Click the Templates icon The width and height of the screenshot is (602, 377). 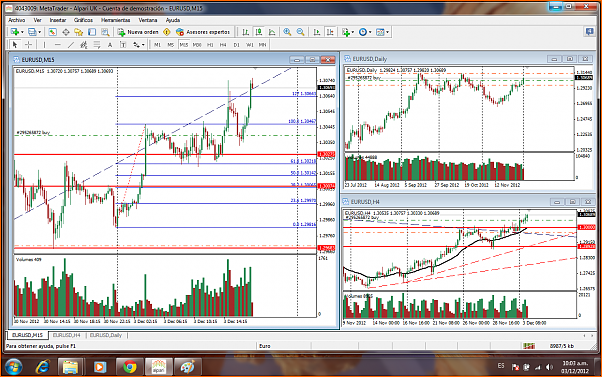[x=380, y=32]
